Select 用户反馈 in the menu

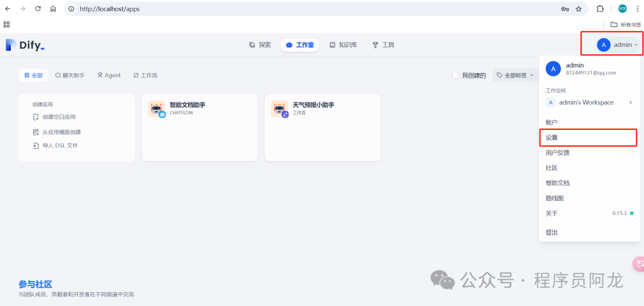(589, 152)
